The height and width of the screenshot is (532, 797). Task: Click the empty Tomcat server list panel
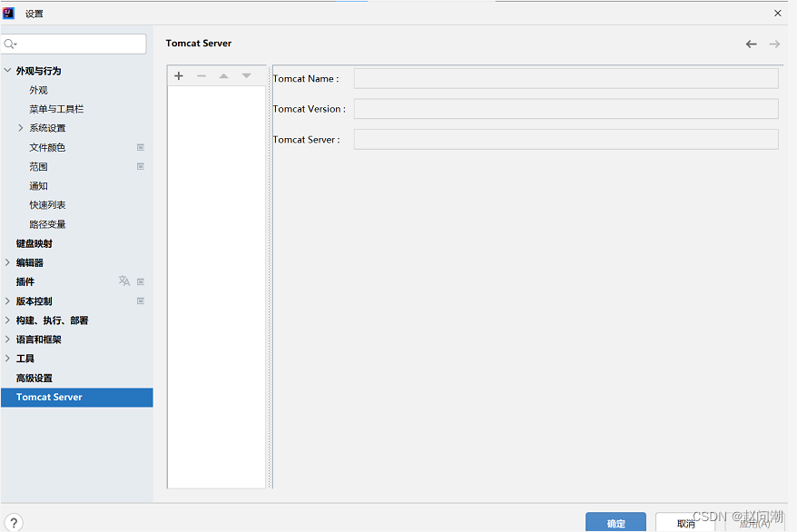pos(217,287)
